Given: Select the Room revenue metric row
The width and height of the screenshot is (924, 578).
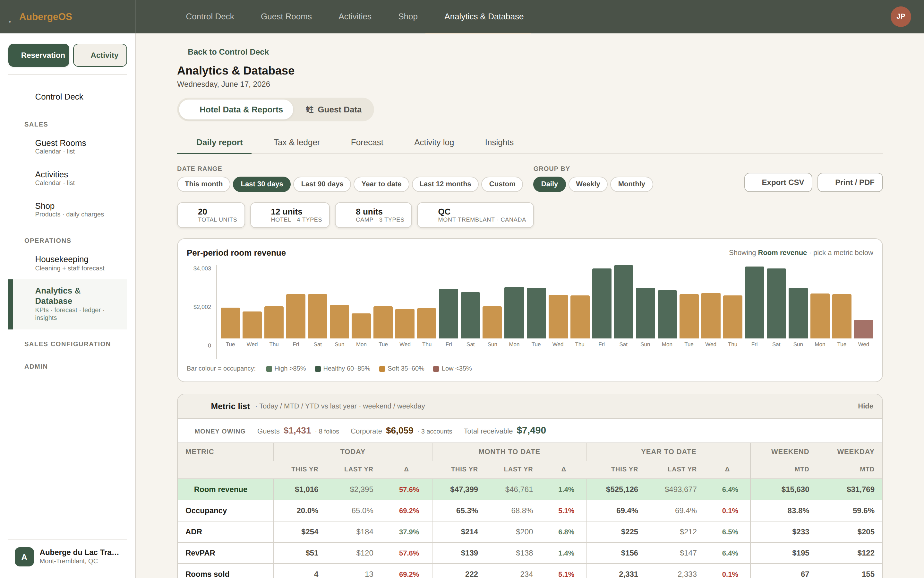Looking at the screenshot, I should coord(530,489).
